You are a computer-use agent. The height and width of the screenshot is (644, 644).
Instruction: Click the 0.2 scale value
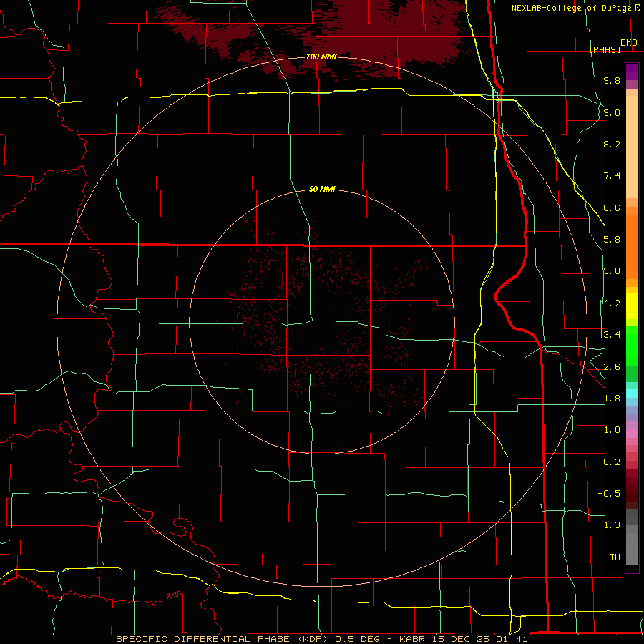coord(612,462)
